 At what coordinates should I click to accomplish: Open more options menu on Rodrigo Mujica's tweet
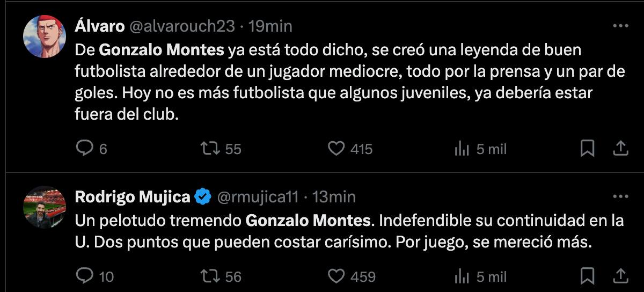coord(620,196)
